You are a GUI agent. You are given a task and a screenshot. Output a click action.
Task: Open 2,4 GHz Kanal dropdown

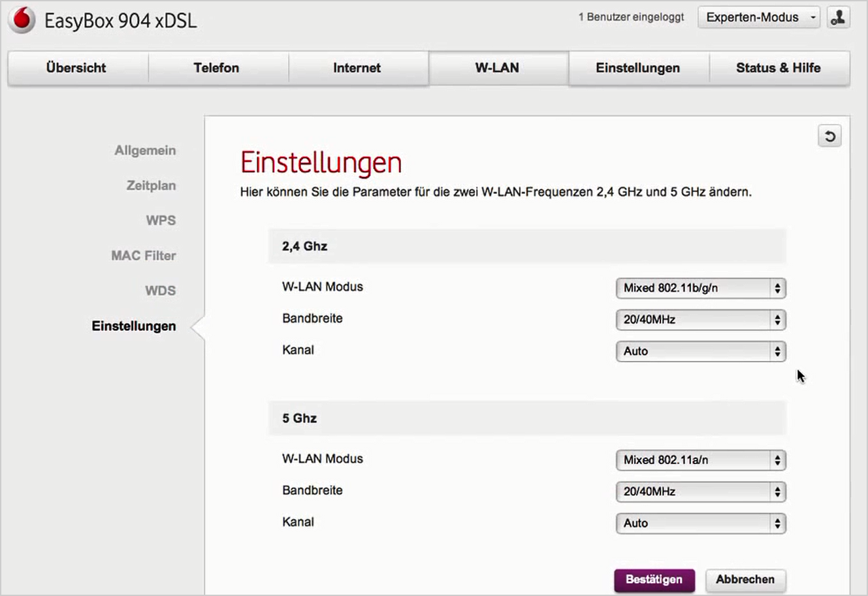(x=700, y=351)
